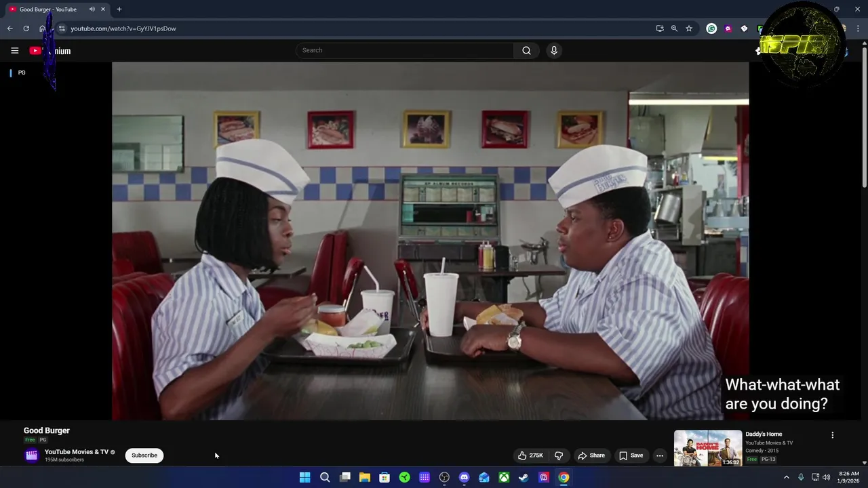The height and width of the screenshot is (488, 868).
Task: Open the YouTube hamburger guide menu
Action: 14,51
